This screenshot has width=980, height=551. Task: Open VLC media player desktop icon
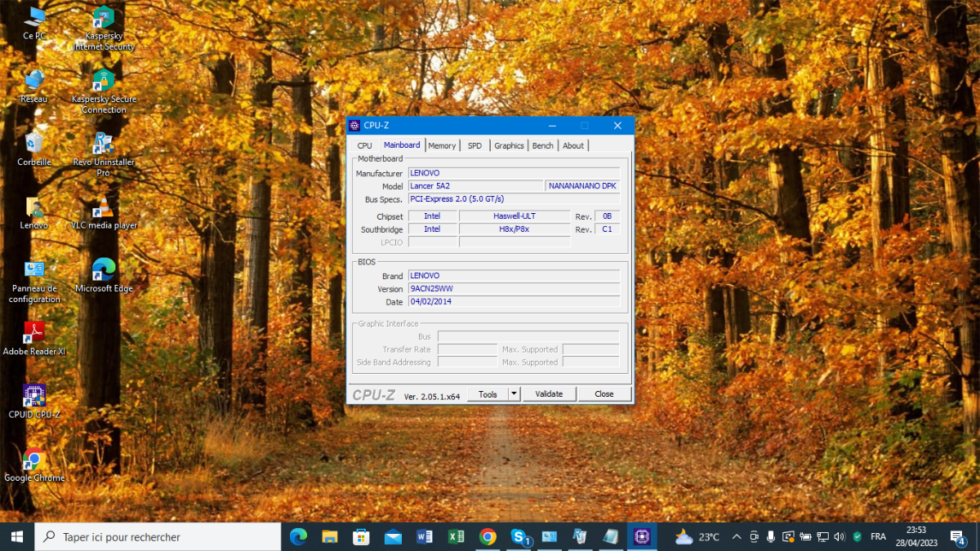(104, 207)
